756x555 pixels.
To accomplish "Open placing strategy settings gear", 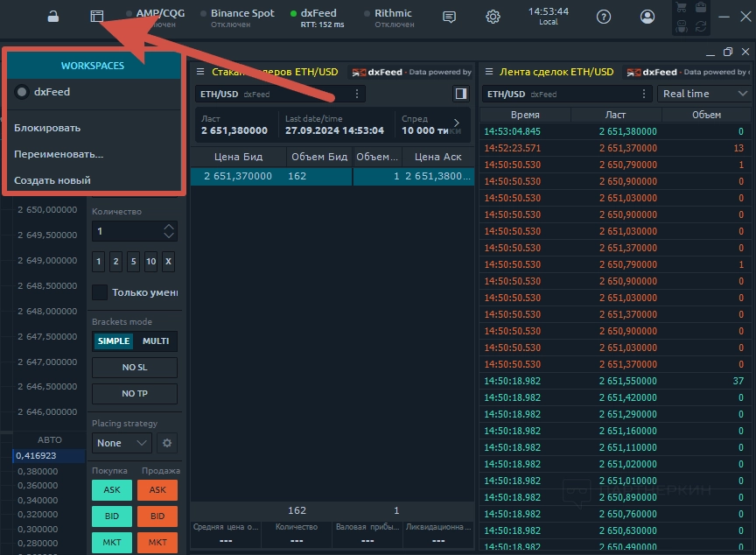I will pyautogui.click(x=166, y=443).
